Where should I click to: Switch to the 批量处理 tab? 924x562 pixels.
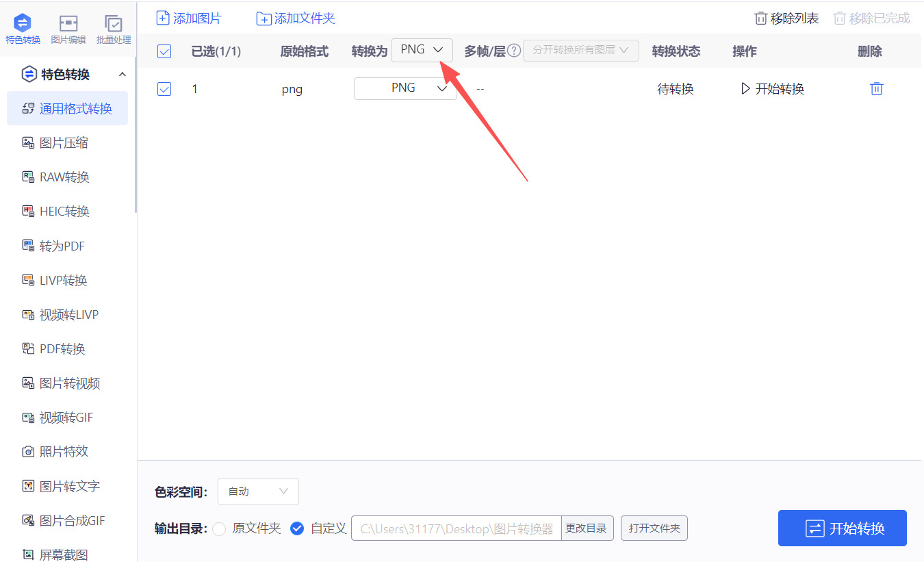point(114,28)
